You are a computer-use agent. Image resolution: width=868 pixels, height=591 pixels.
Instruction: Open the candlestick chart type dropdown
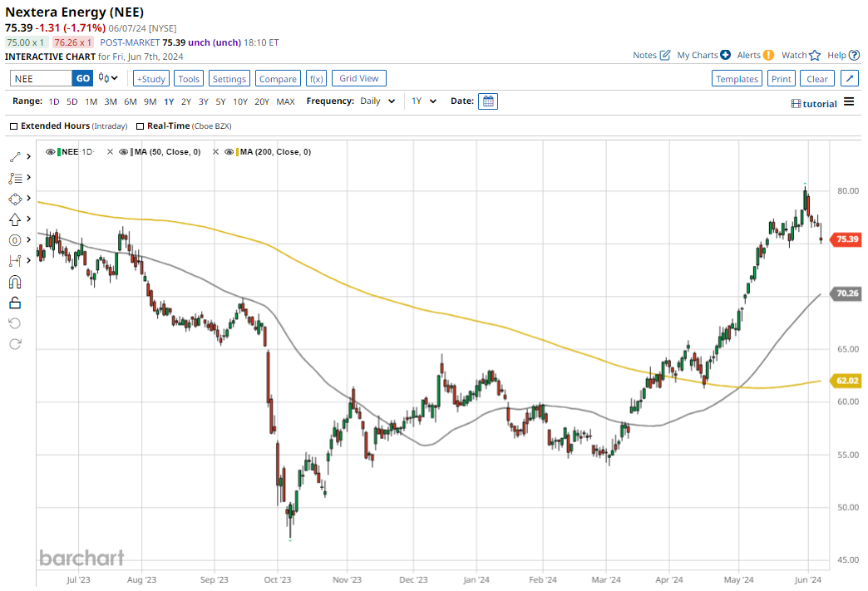coord(108,78)
